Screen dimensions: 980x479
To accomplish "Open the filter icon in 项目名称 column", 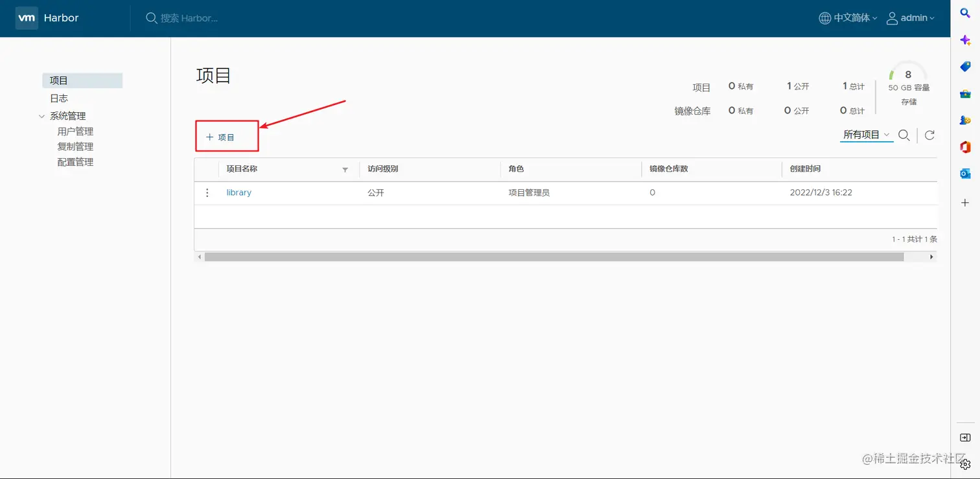I will coord(345,169).
